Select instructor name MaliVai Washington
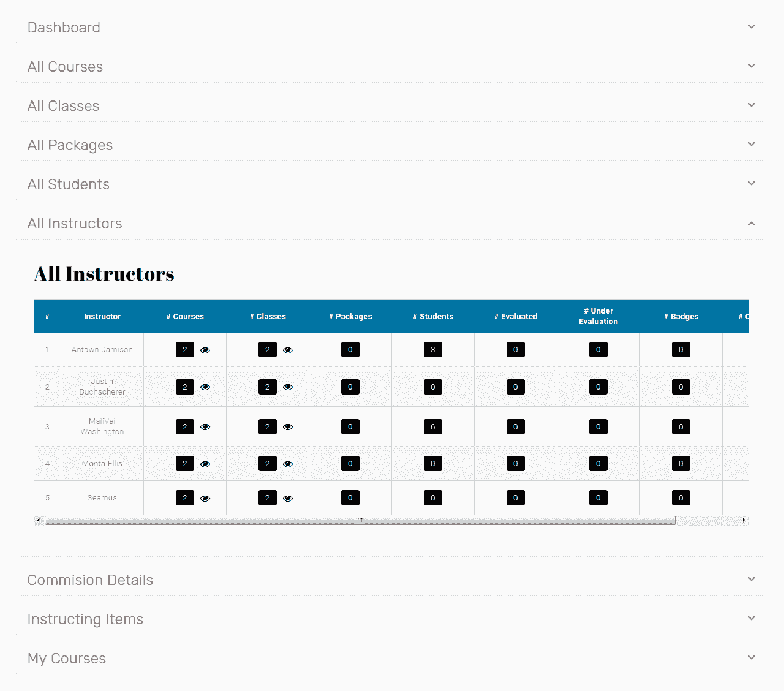Image resolution: width=784 pixels, height=691 pixels. [x=102, y=426]
